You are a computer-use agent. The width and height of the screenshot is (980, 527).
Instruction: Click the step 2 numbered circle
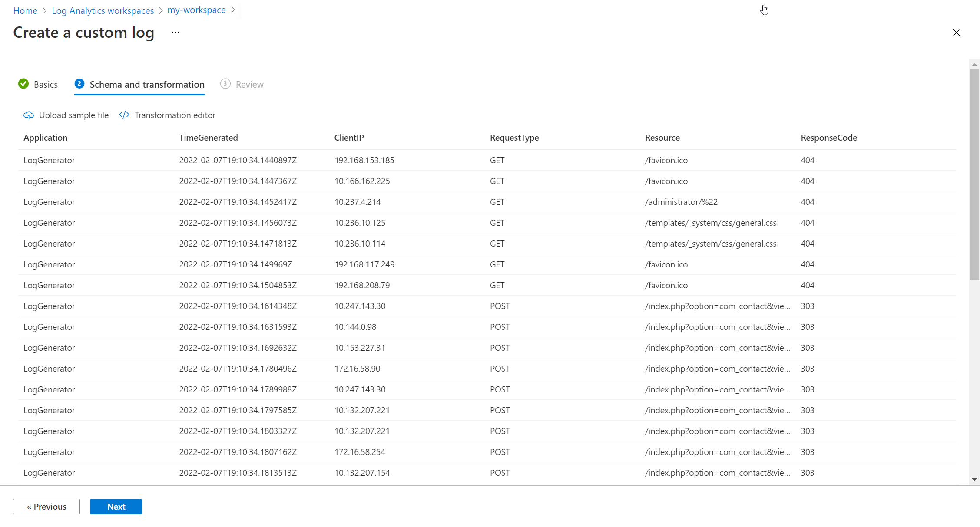[79, 84]
